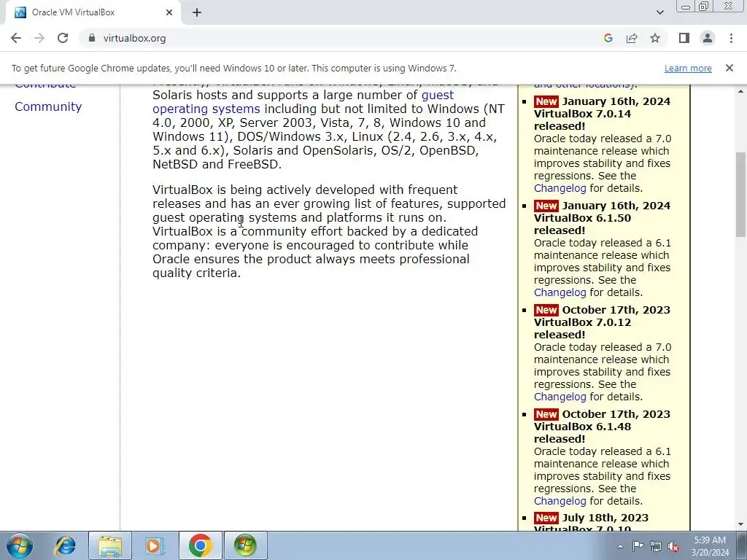Click the "VirtualBox 6.1.48 released!" headline
The width and height of the screenshot is (747, 560).
click(x=582, y=433)
